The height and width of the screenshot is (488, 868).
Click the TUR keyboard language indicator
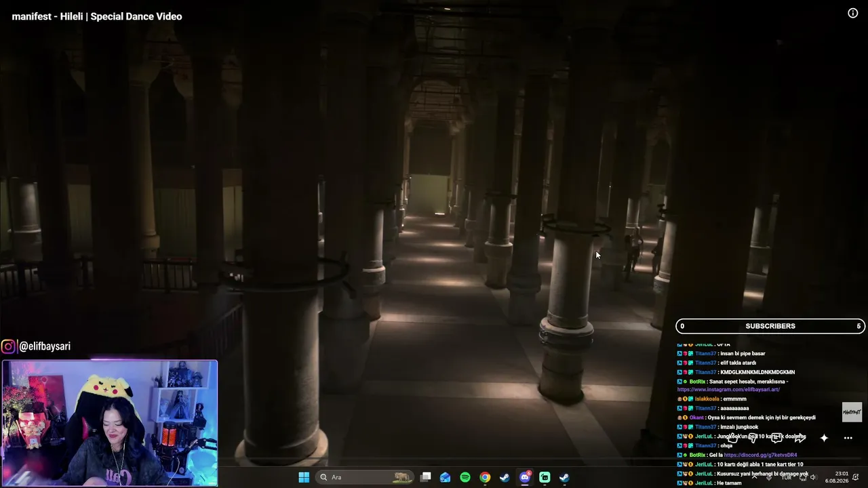pos(786,477)
